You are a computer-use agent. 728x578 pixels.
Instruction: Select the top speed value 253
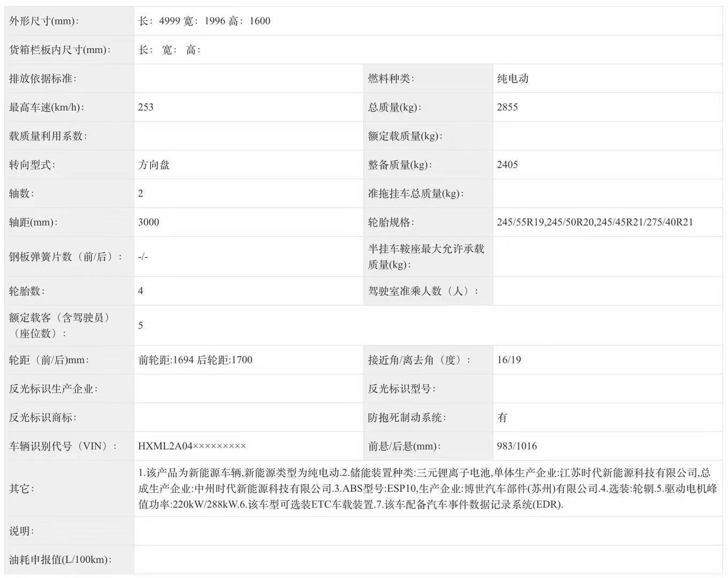pyautogui.click(x=145, y=107)
